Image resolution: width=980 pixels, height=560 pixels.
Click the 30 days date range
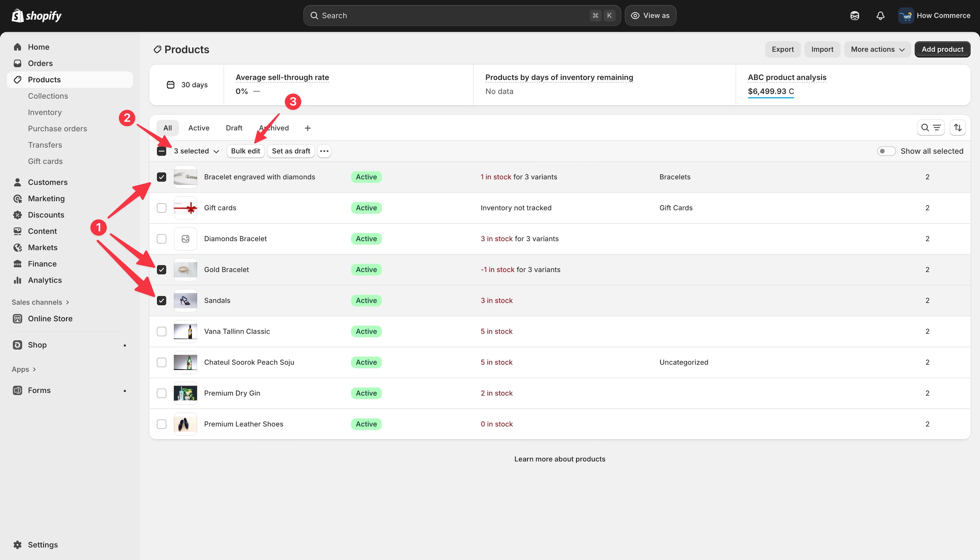click(x=187, y=85)
